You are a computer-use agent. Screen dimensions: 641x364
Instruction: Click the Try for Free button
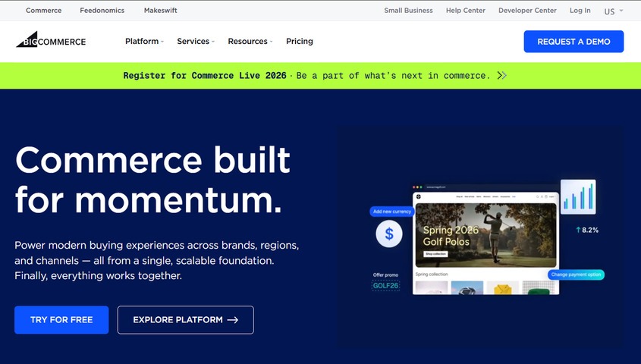point(61,320)
